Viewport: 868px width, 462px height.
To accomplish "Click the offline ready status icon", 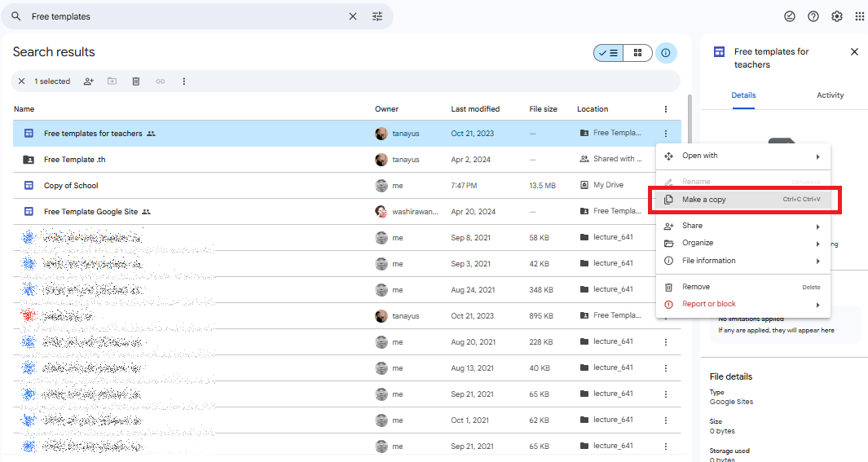I will (789, 16).
